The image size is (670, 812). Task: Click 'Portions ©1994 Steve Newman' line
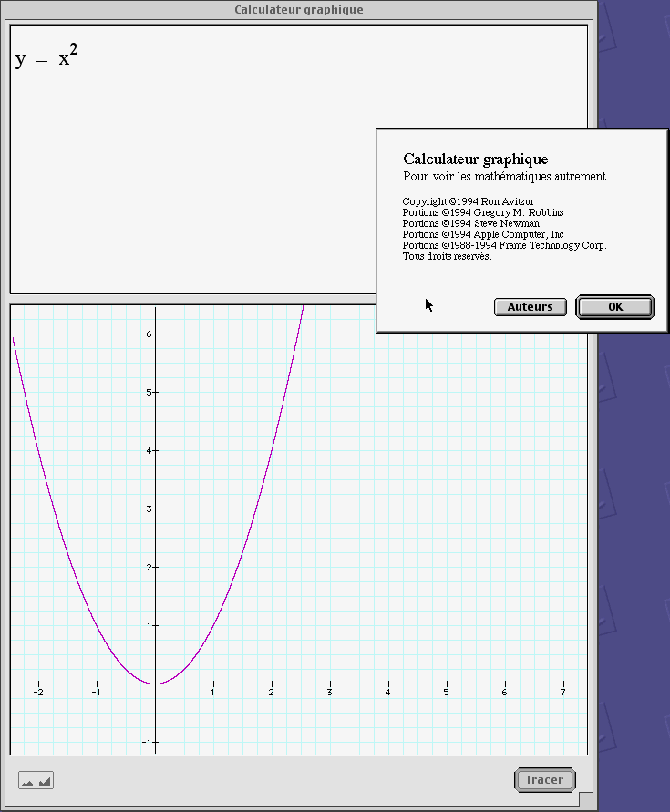point(471,223)
